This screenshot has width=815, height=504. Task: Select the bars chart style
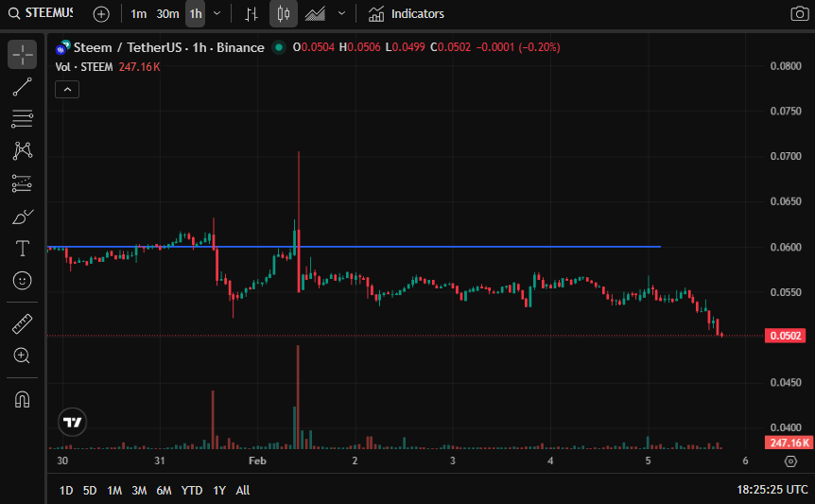coord(251,14)
